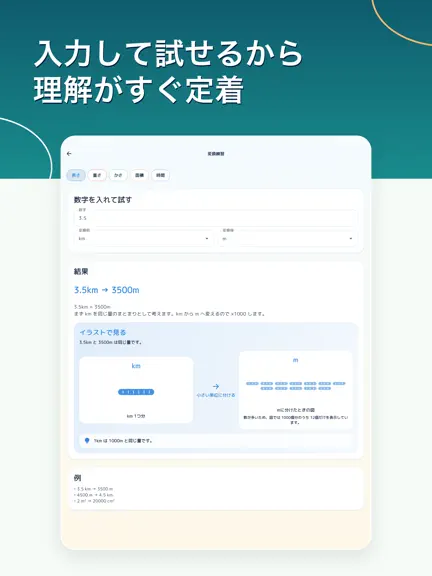The height and width of the screenshot is (576, 432).
Task: Focus the number field showing 3.5
Action: 216,218
